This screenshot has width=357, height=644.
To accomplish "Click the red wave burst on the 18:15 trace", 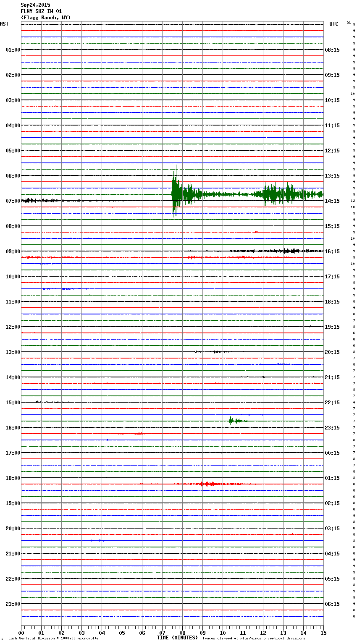I will (x=209, y=484).
